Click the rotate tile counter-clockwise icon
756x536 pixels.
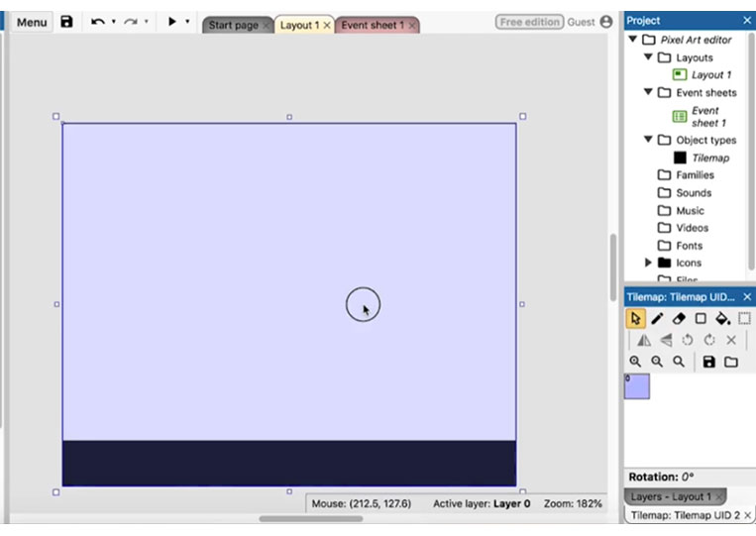coord(688,340)
